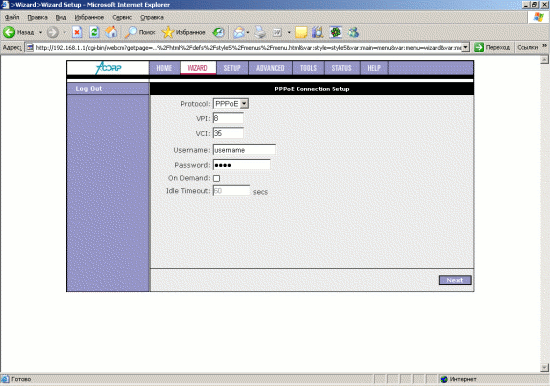Open the address bar history dropdown
The width and height of the screenshot is (550, 386).
pos(465,47)
